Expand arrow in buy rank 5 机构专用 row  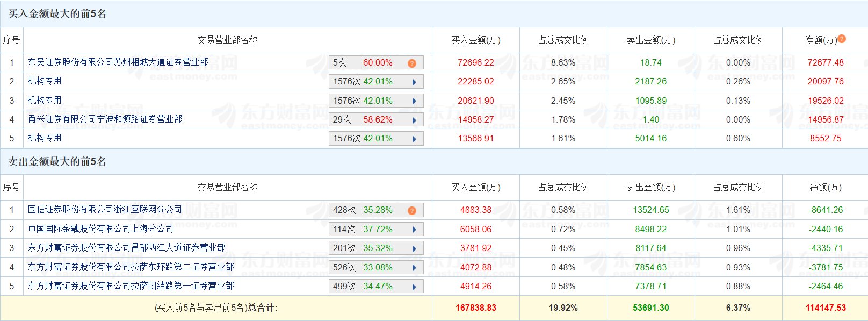[x=414, y=139]
